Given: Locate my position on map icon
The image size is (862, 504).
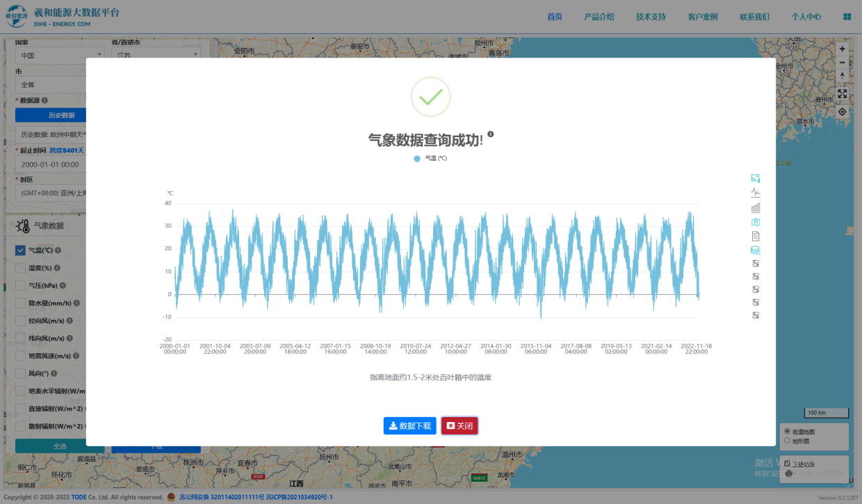Looking at the screenshot, I should pyautogui.click(x=842, y=111).
